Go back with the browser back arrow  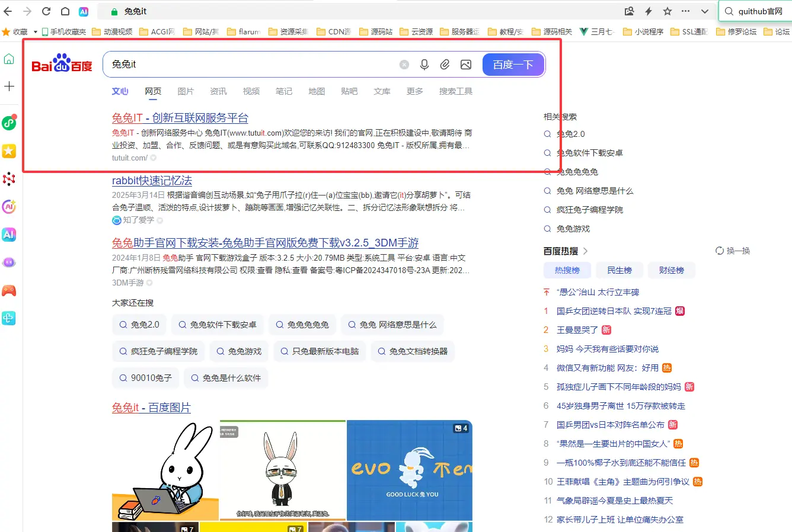[8, 11]
